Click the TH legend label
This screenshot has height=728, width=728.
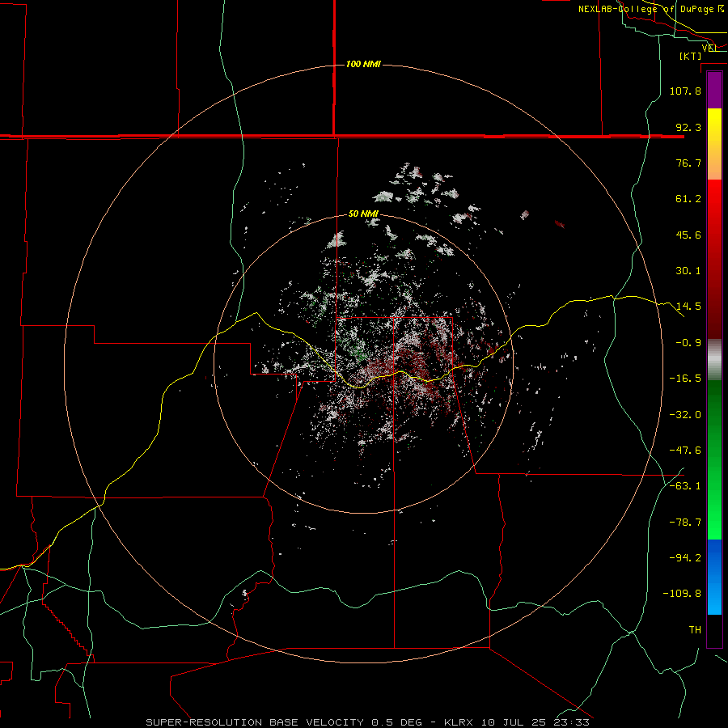[695, 630]
